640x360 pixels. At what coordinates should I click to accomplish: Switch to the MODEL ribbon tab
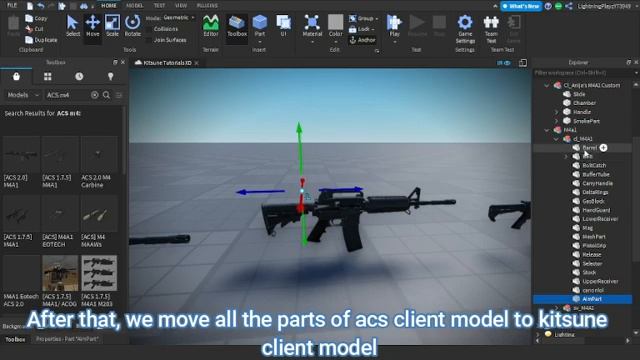(x=135, y=6)
